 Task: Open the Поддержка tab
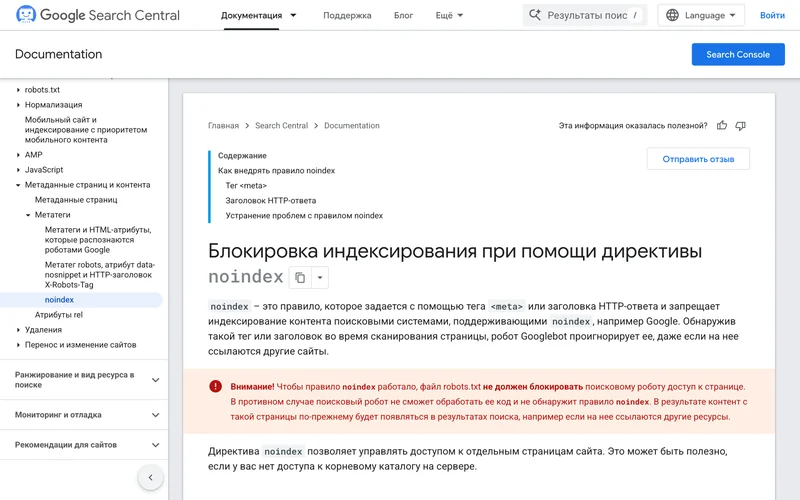click(347, 15)
